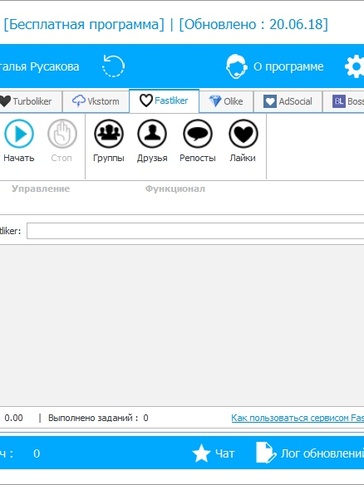Viewport: 364px width, 485px height.
Task: Open the Как пользоваться сервисом link
Action: click(x=297, y=418)
